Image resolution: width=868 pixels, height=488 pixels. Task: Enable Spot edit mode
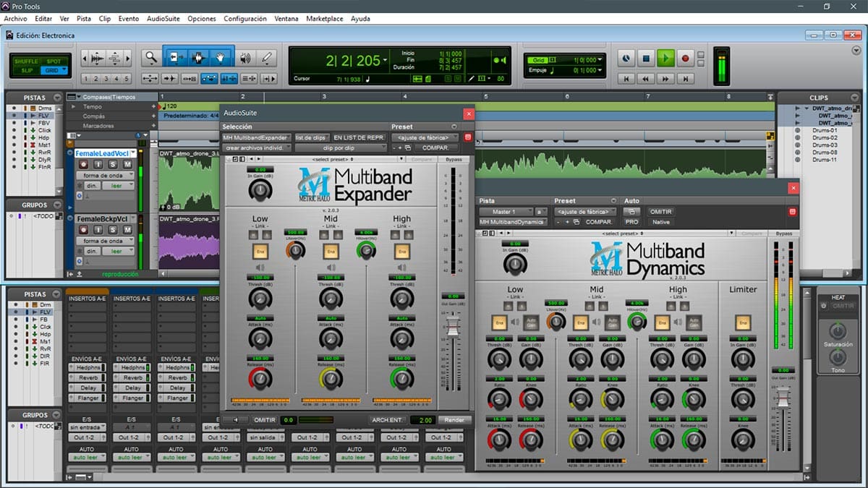[x=54, y=61]
